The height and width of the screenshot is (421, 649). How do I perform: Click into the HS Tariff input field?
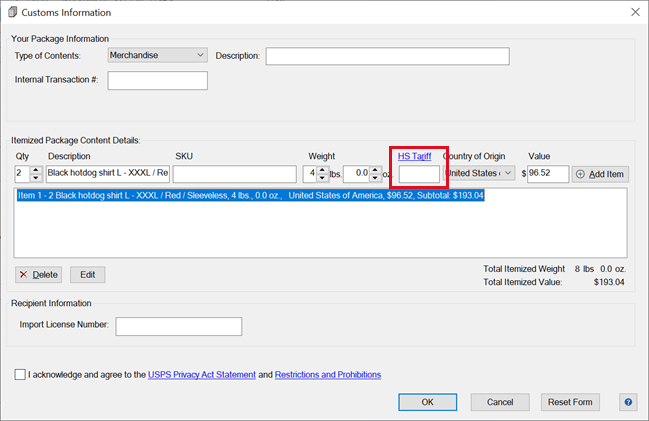(418, 174)
